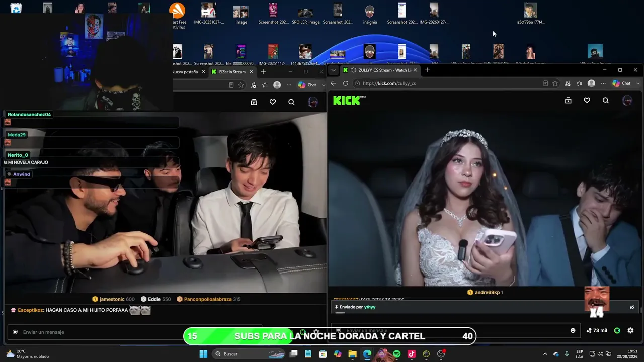Open search on the ZULLYY_CS Kick page

(x=605, y=101)
